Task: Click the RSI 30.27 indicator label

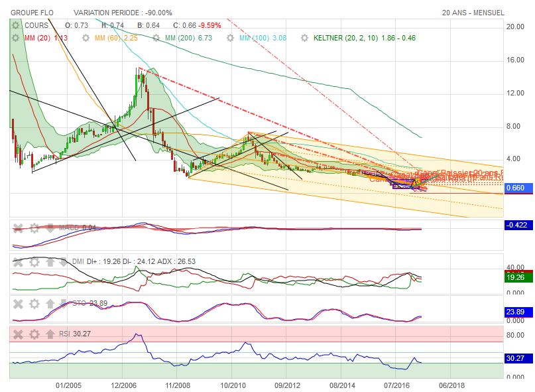Action: click(x=75, y=334)
